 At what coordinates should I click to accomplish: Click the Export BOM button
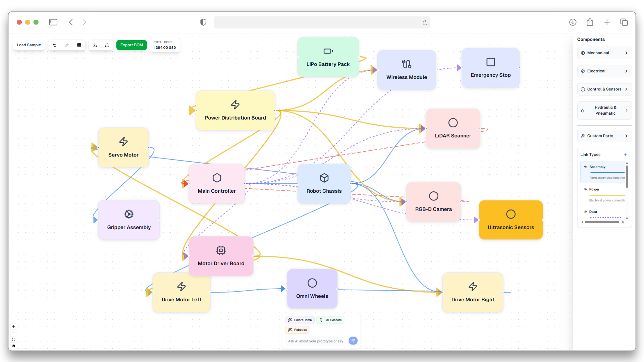(131, 45)
